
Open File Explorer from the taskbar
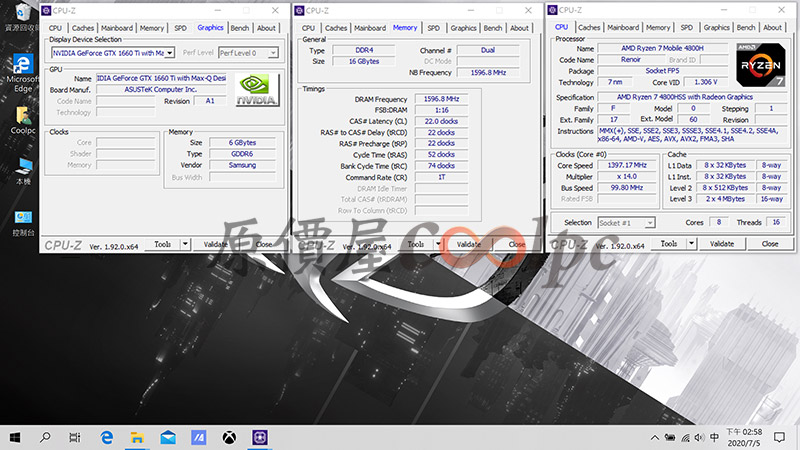pyautogui.click(x=137, y=437)
